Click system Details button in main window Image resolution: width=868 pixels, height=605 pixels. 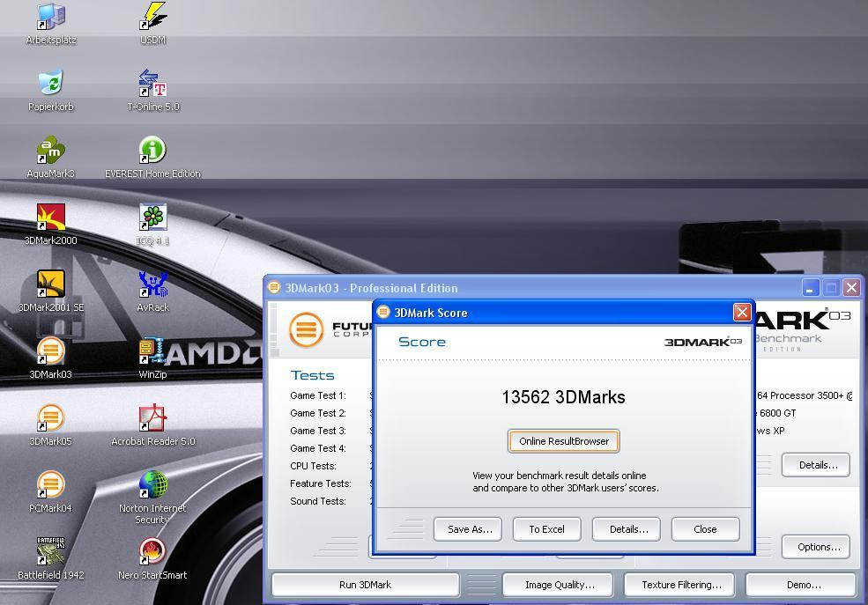click(x=815, y=465)
